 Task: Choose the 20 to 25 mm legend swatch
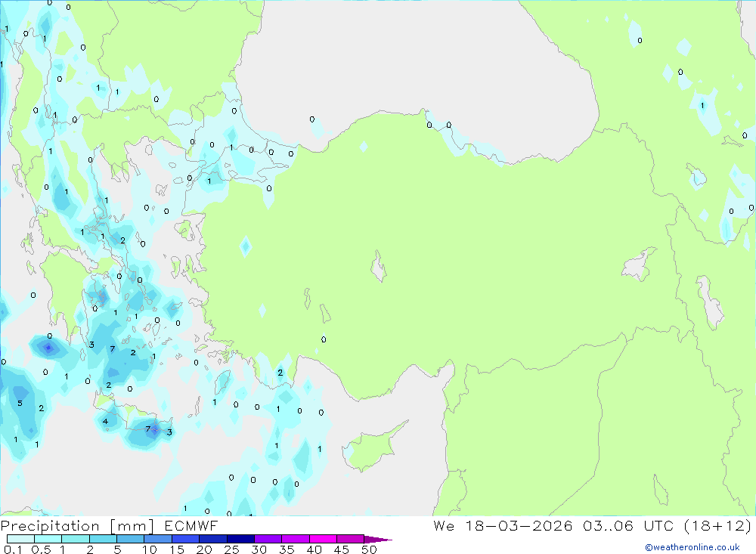point(213,539)
